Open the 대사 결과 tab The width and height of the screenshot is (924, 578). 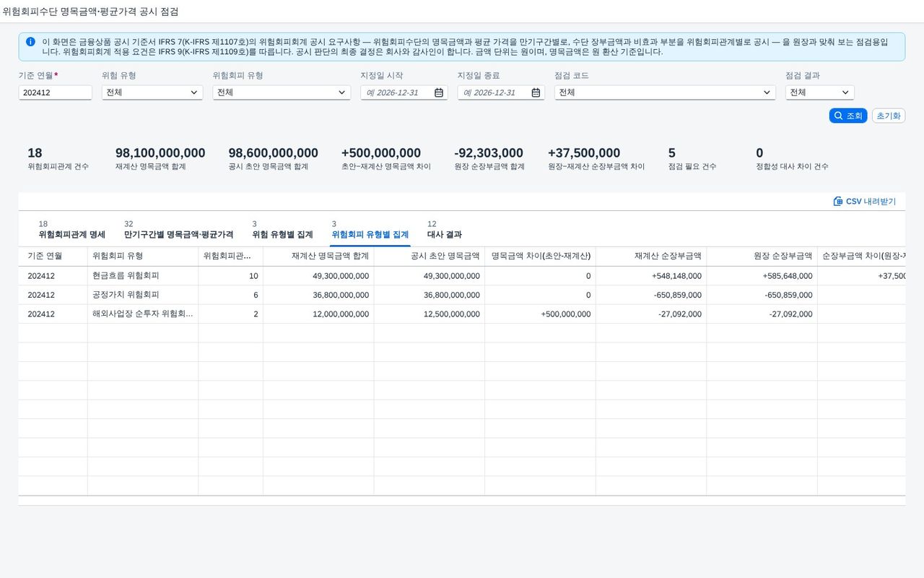445,230
